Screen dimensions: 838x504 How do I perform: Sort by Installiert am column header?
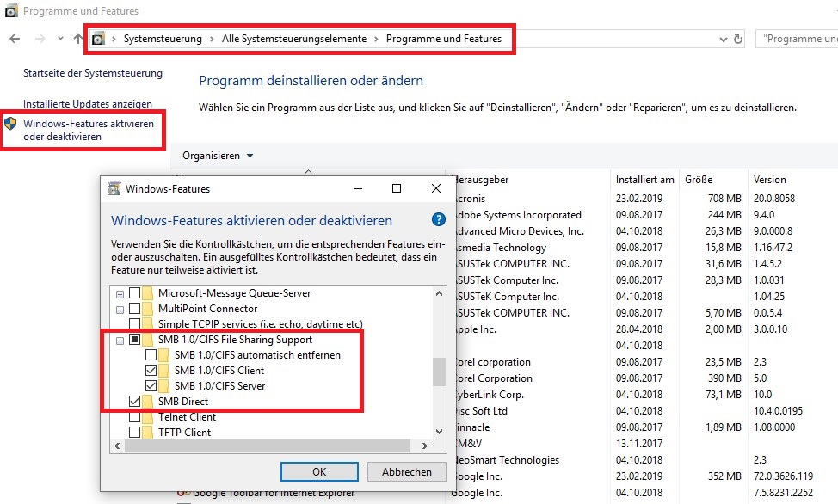click(x=645, y=180)
